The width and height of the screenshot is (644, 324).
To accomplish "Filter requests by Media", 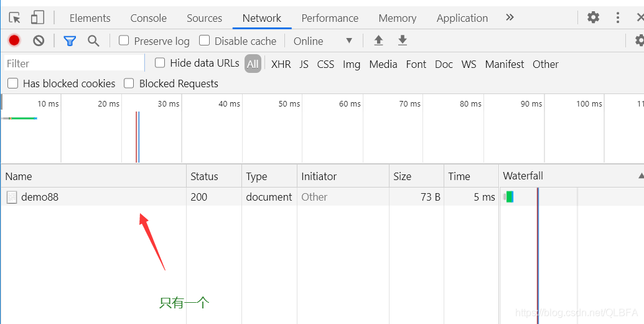I will 383,64.
